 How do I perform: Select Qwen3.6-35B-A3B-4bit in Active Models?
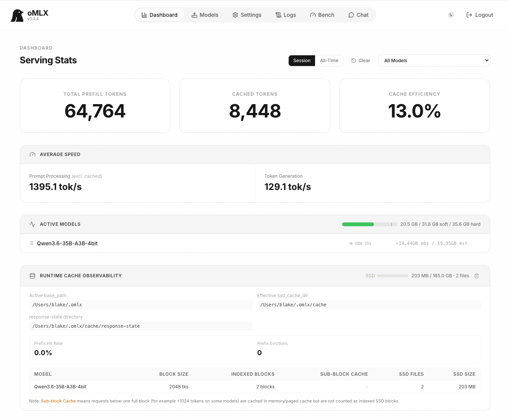(67, 243)
